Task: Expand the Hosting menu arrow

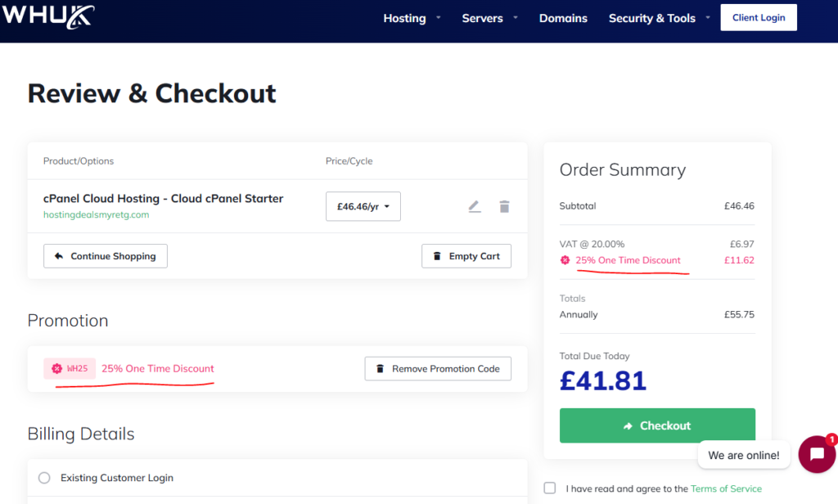Action: point(439,18)
